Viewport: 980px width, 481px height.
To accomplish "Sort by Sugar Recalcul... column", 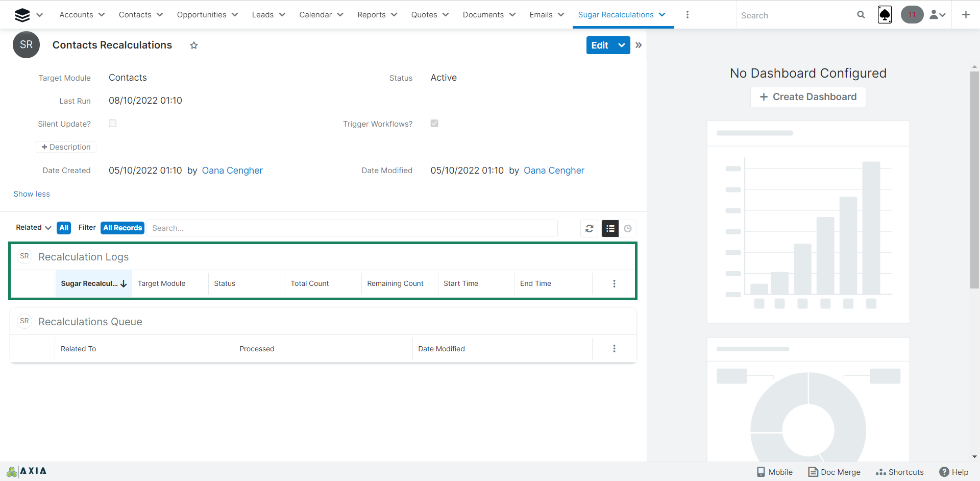I will [x=93, y=283].
